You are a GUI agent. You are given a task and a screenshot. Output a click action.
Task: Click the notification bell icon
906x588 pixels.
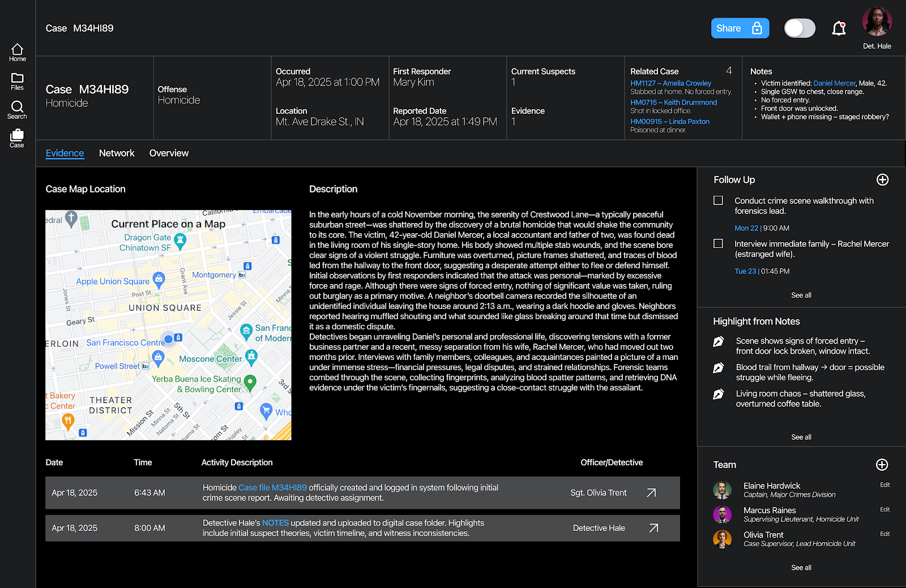(839, 28)
